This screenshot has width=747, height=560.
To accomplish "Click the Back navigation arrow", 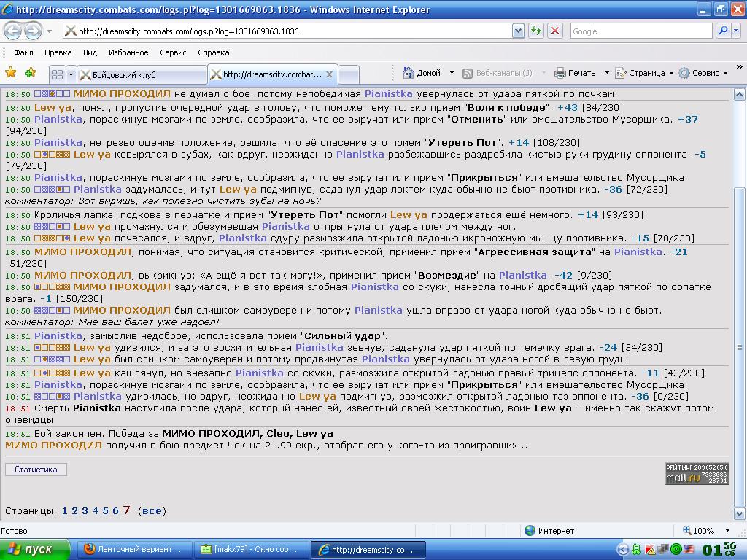I will 13,31.
